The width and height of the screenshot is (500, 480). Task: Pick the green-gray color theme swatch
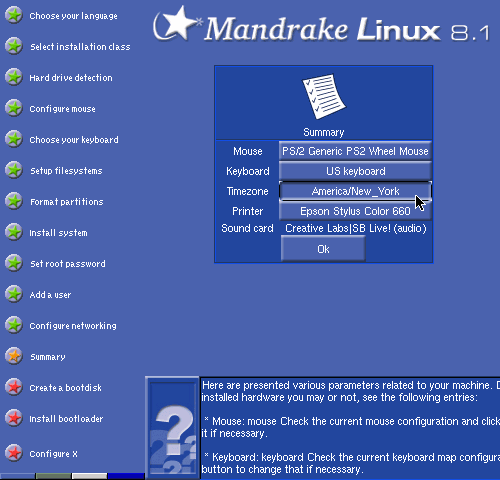click(53, 476)
